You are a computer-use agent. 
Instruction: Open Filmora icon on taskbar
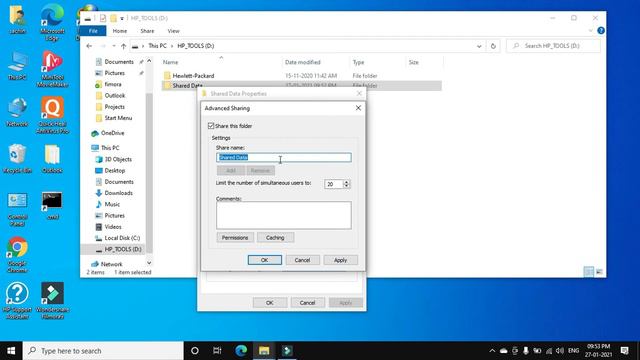(287, 351)
